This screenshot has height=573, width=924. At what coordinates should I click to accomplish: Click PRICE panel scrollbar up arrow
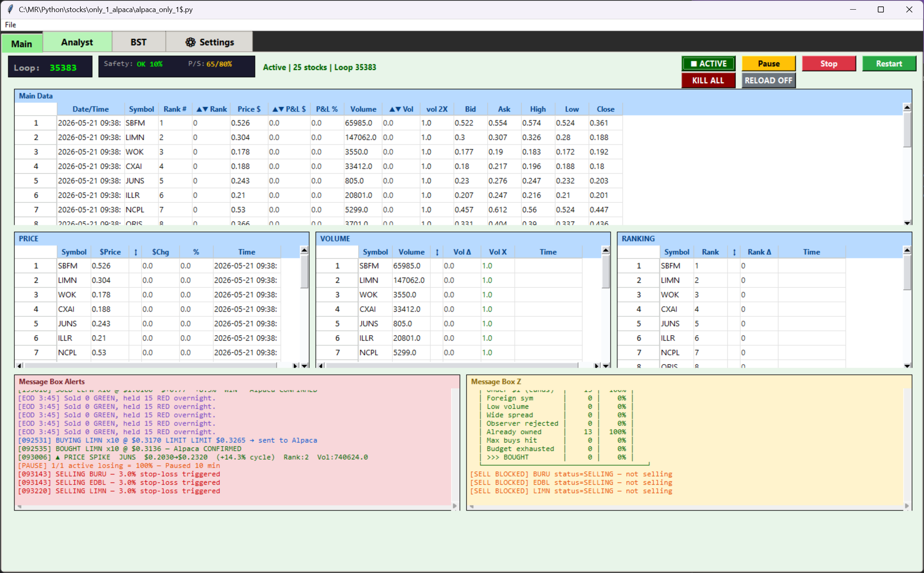304,250
